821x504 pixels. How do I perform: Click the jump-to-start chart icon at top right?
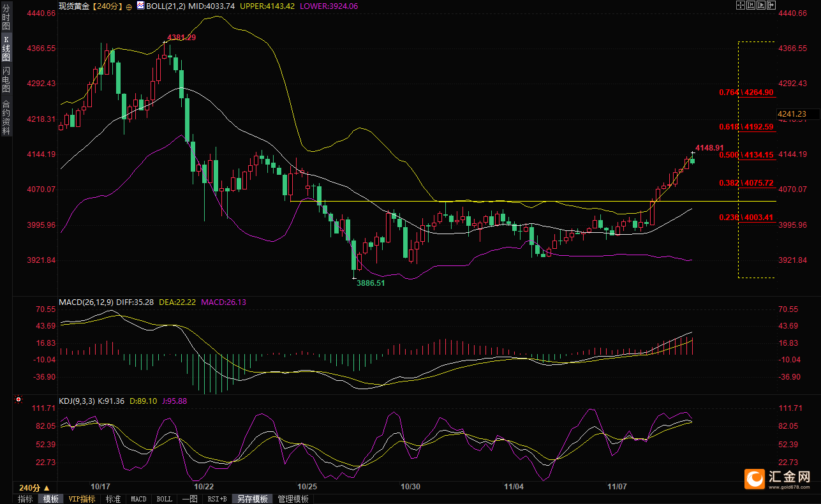pos(751,5)
